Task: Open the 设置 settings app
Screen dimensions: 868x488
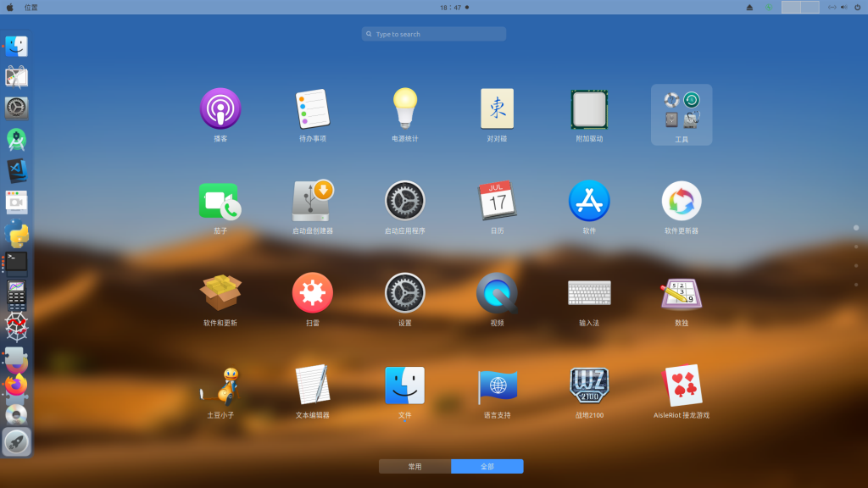Action: pos(404,293)
